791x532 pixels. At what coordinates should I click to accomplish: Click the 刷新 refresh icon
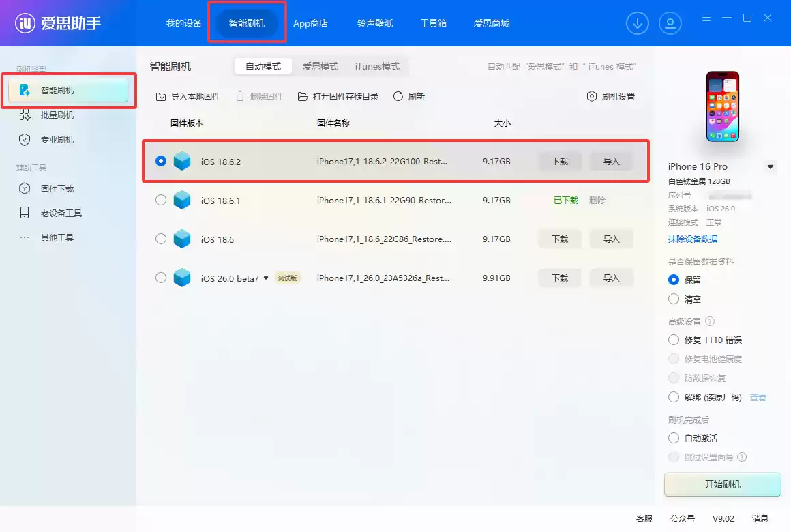[x=398, y=97]
